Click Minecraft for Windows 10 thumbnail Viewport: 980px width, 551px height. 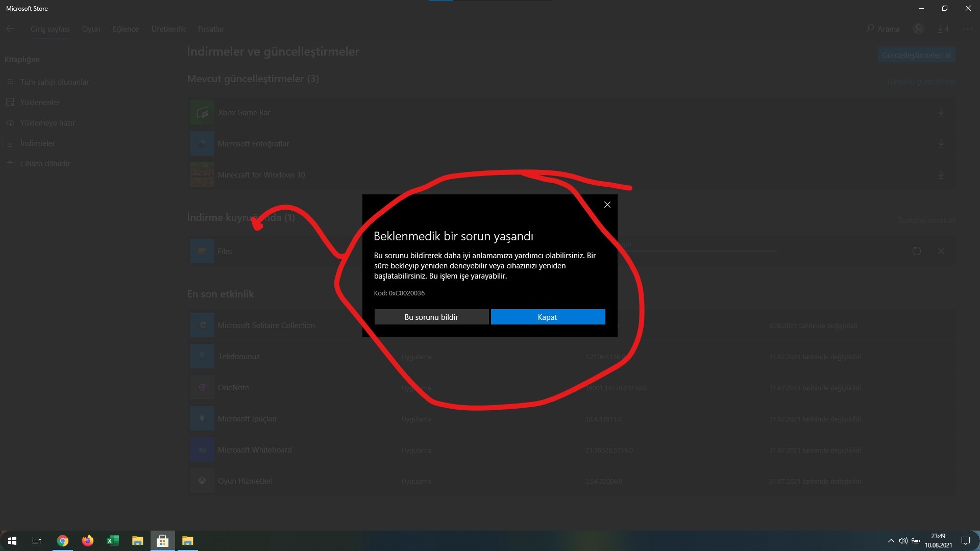[202, 175]
